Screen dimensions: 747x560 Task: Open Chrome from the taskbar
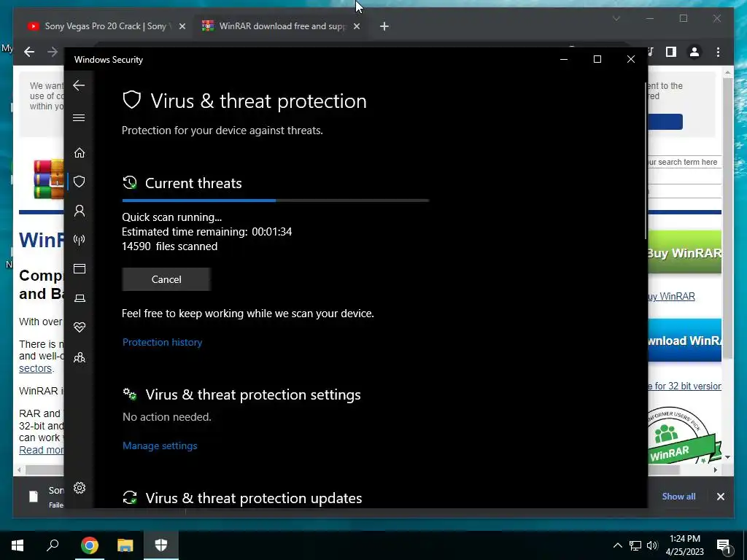89,545
